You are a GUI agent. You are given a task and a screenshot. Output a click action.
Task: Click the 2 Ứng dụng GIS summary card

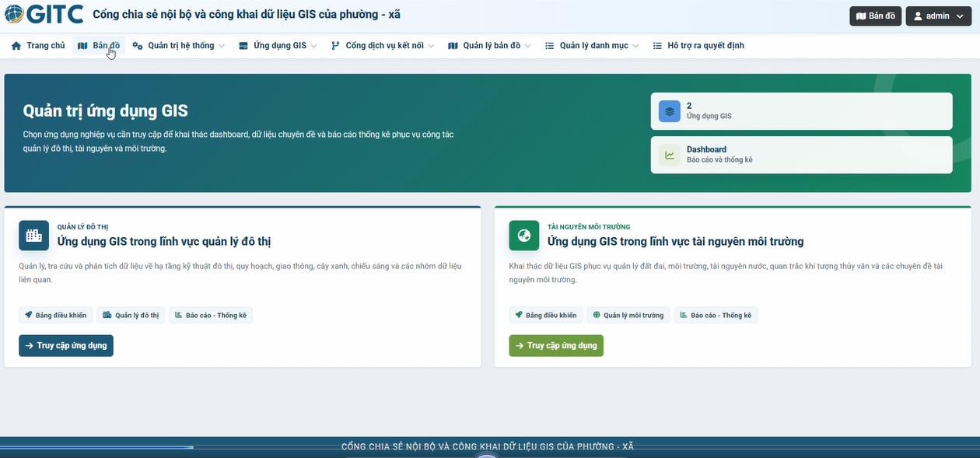coord(801,111)
